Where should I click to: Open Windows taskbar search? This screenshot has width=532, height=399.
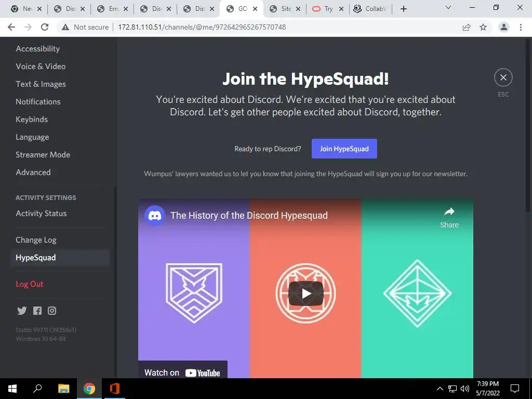pyautogui.click(x=37, y=389)
